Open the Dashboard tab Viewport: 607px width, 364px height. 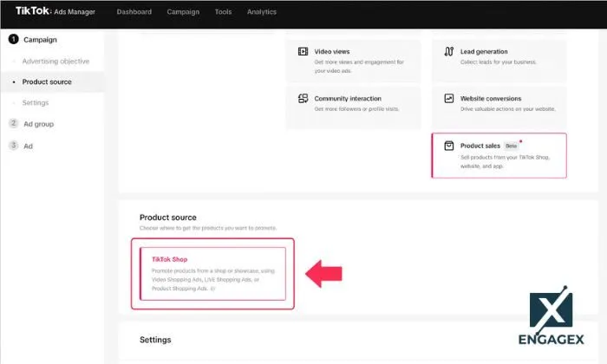(x=134, y=12)
